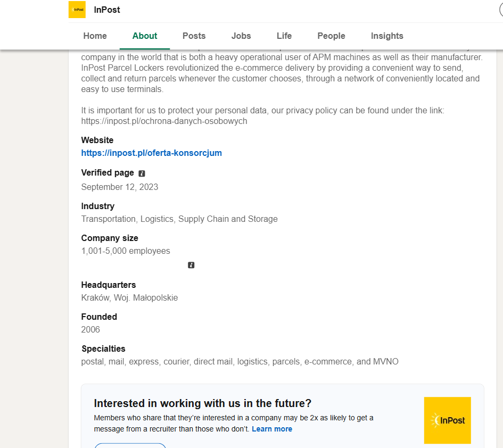Go to the Life tab
Viewport: 503px width, 448px height.
point(284,36)
